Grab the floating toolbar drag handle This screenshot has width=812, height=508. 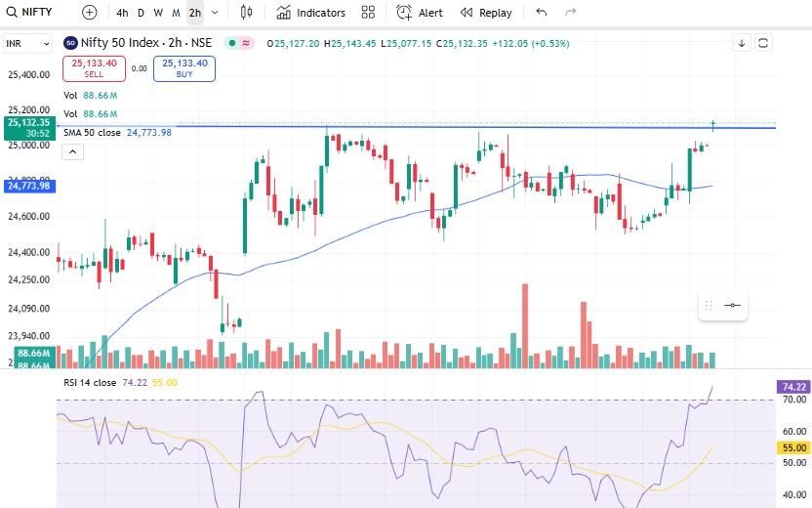click(709, 306)
